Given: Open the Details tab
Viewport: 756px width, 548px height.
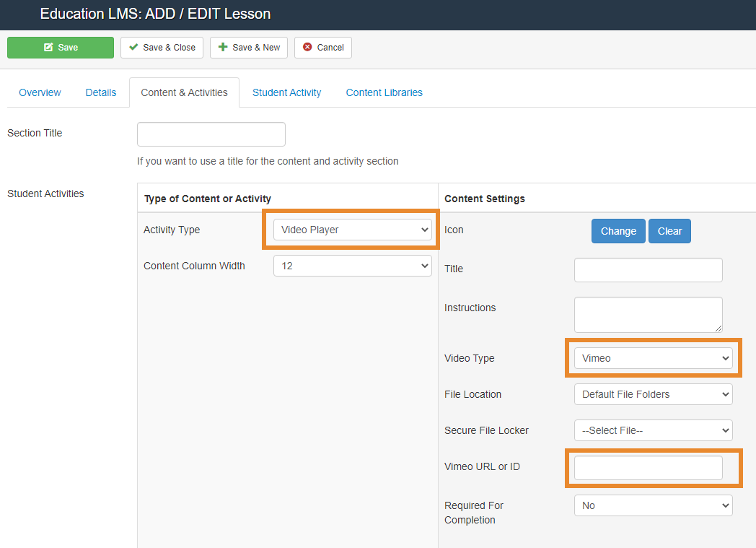Looking at the screenshot, I should tap(100, 92).
